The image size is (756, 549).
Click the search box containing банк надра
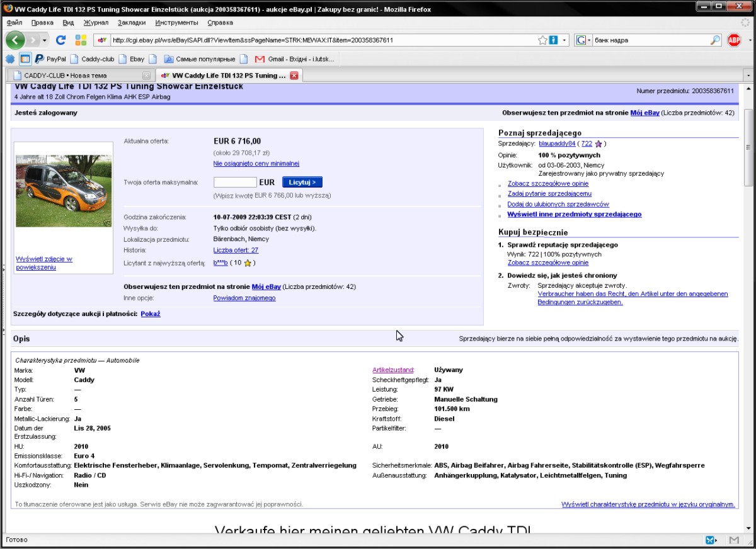[x=651, y=40]
